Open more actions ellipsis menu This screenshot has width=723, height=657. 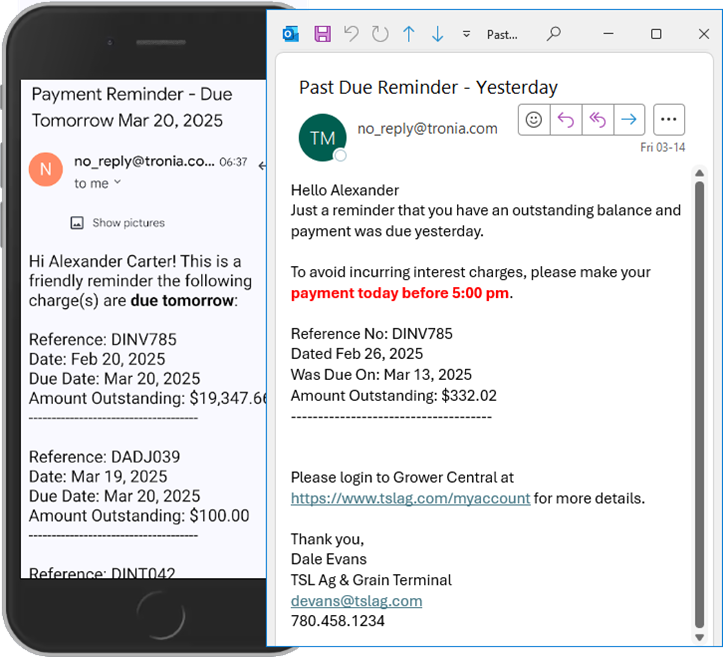tap(669, 120)
